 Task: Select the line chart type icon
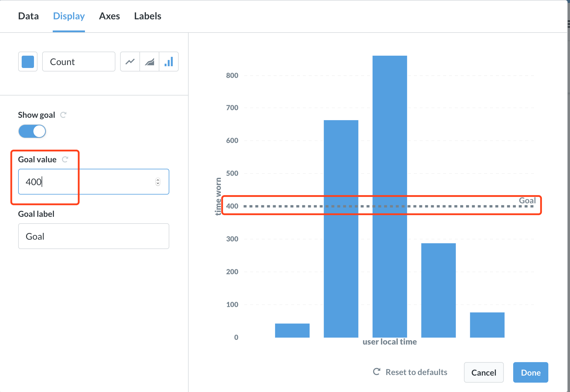click(130, 62)
